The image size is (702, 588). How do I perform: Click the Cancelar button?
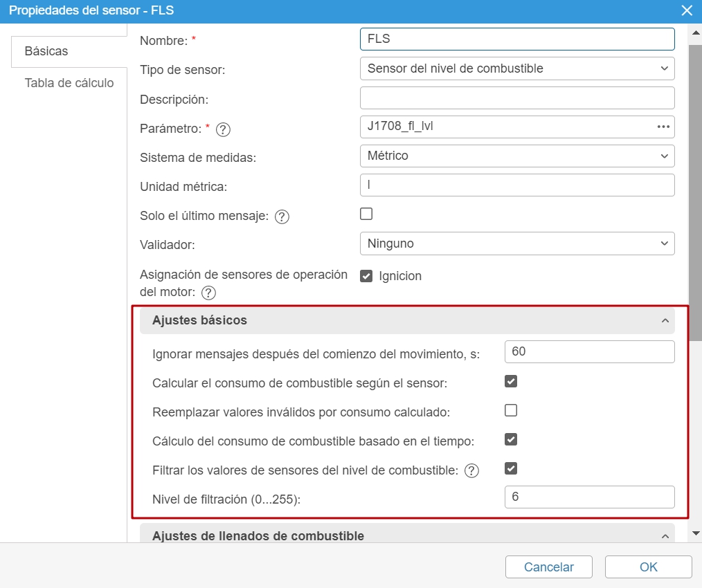tap(548, 567)
